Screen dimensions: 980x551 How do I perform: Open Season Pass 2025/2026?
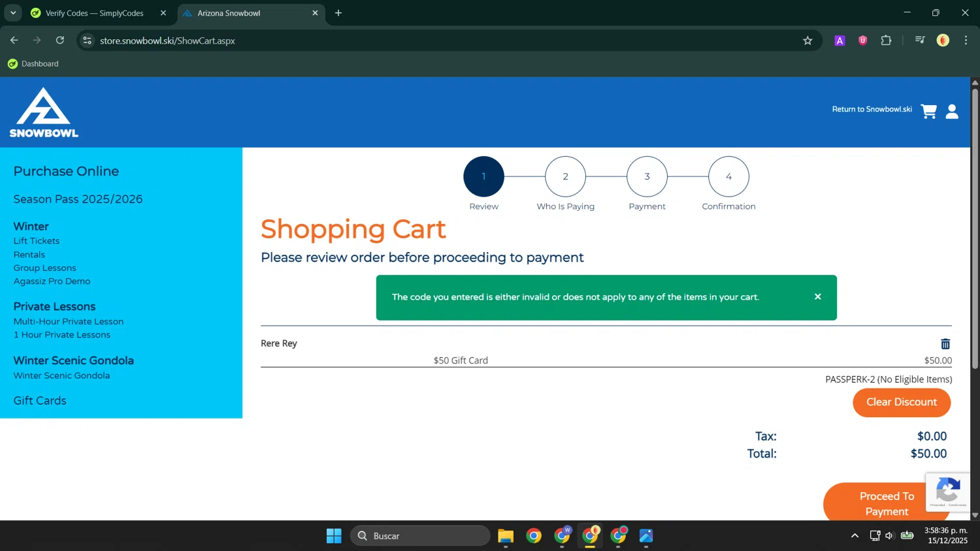click(x=78, y=199)
